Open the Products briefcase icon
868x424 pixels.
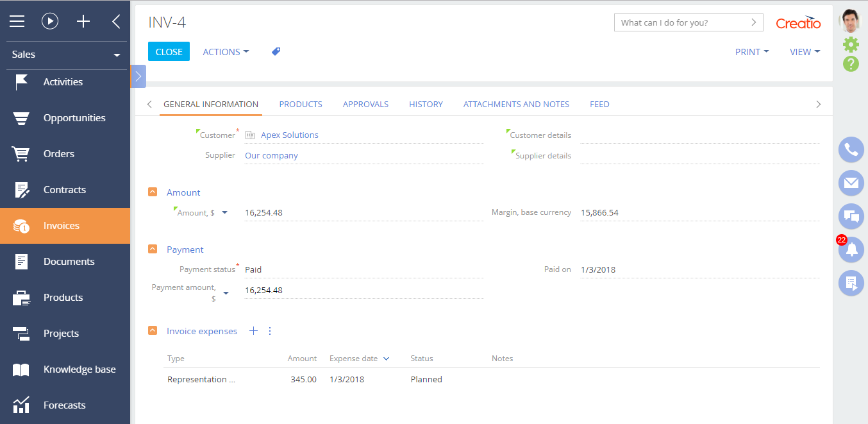[21, 298]
